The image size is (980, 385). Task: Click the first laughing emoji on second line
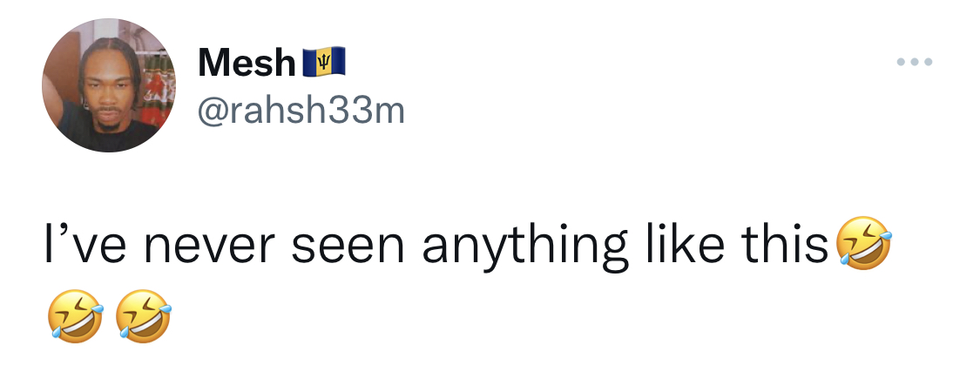[x=75, y=315]
